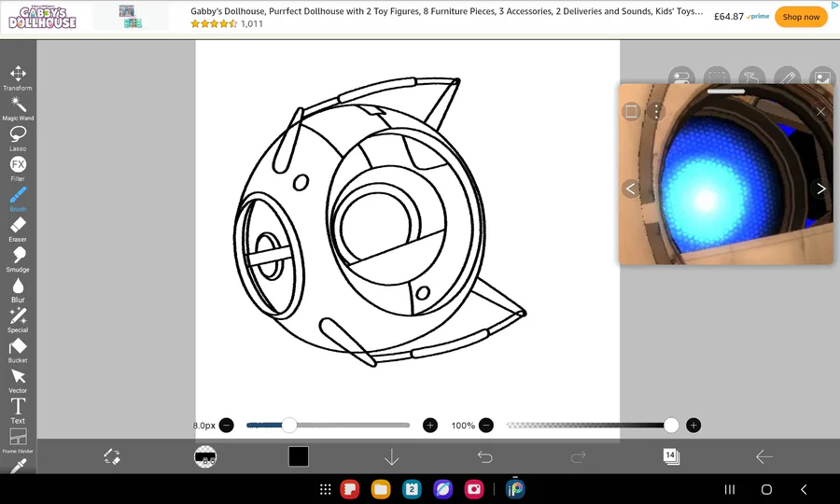Click the £64.87 price

pos(729,17)
